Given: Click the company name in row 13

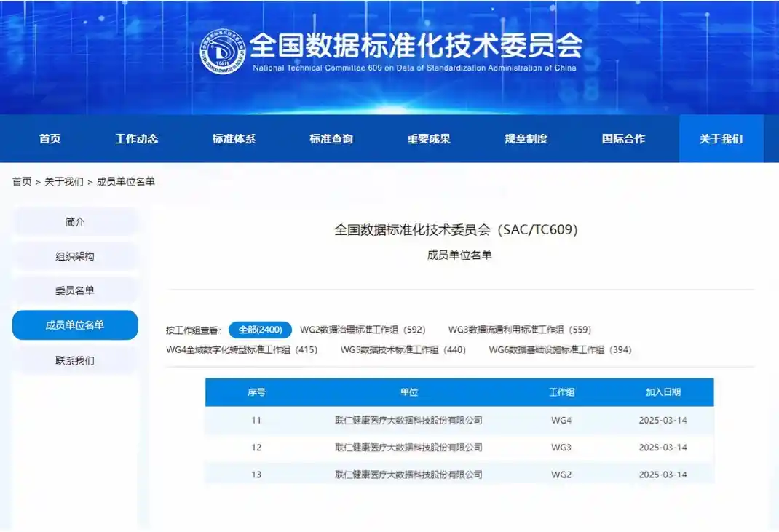Looking at the screenshot, I should click(x=409, y=475).
